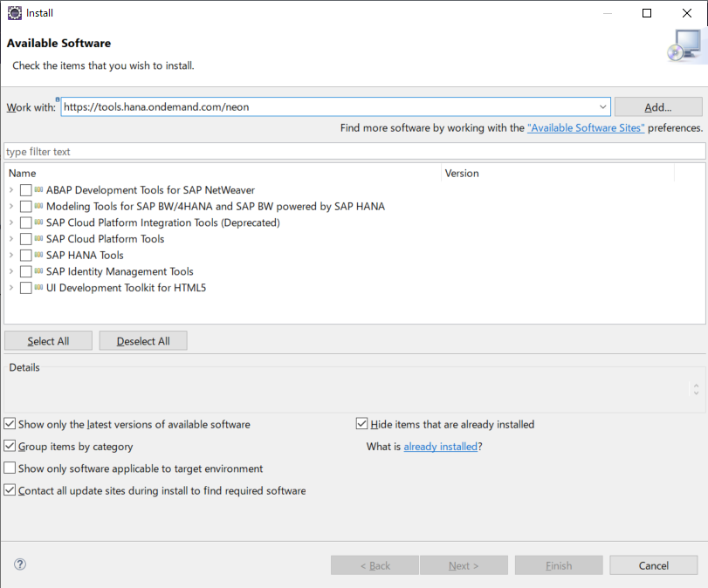The image size is (708, 588).
Task: Maximize the Install window
Action: [x=647, y=13]
